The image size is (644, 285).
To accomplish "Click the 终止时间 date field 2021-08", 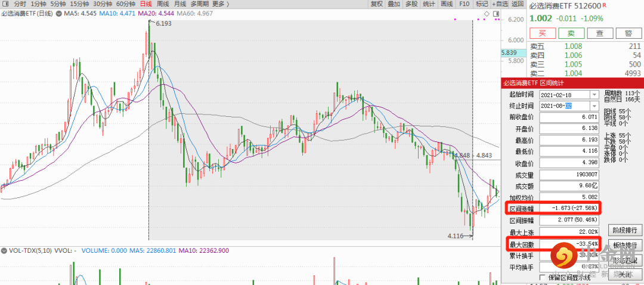I will [565, 106].
